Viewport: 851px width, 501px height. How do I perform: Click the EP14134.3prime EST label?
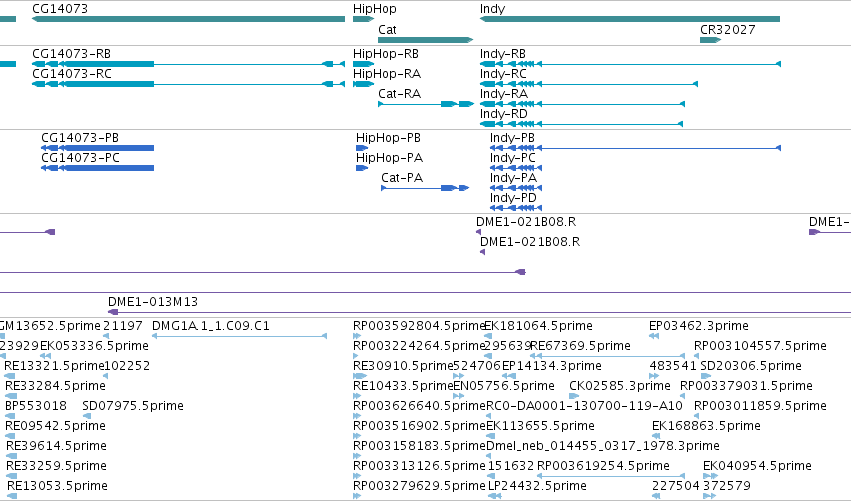[551, 366]
